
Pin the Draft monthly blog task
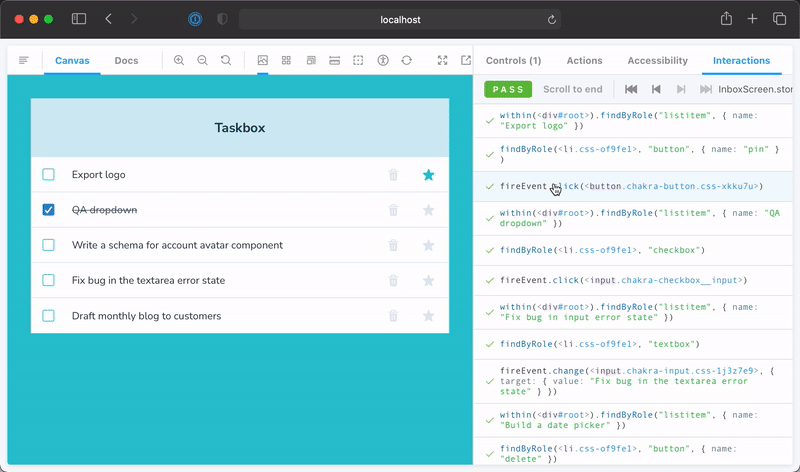click(429, 316)
